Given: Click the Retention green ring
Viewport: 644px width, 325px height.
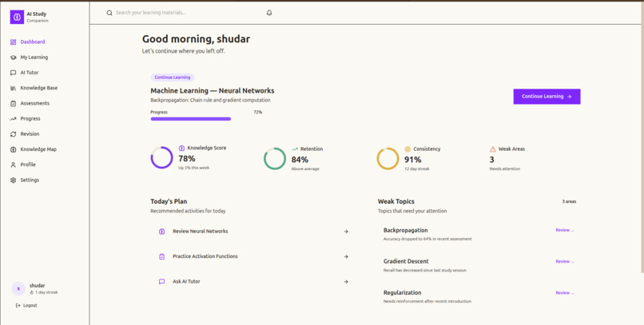Looking at the screenshot, I should 275,159.
